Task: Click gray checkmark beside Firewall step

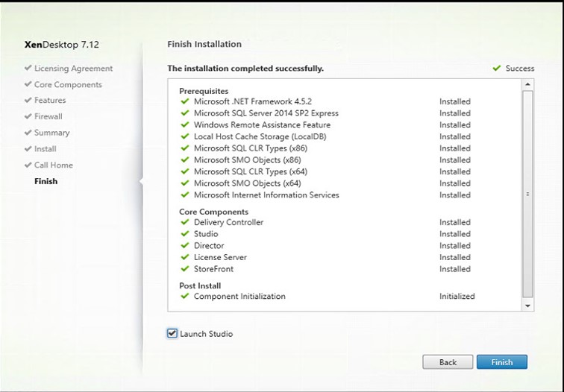Action: coord(28,116)
